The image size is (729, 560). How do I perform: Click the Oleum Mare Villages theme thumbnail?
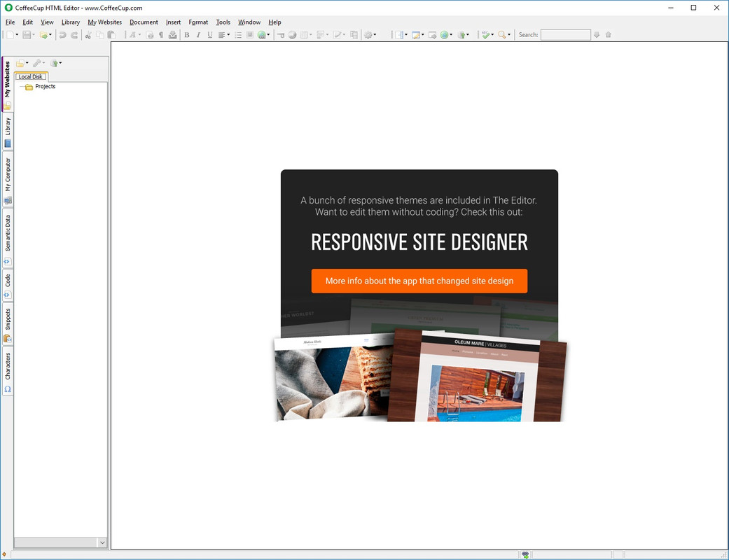point(478,377)
